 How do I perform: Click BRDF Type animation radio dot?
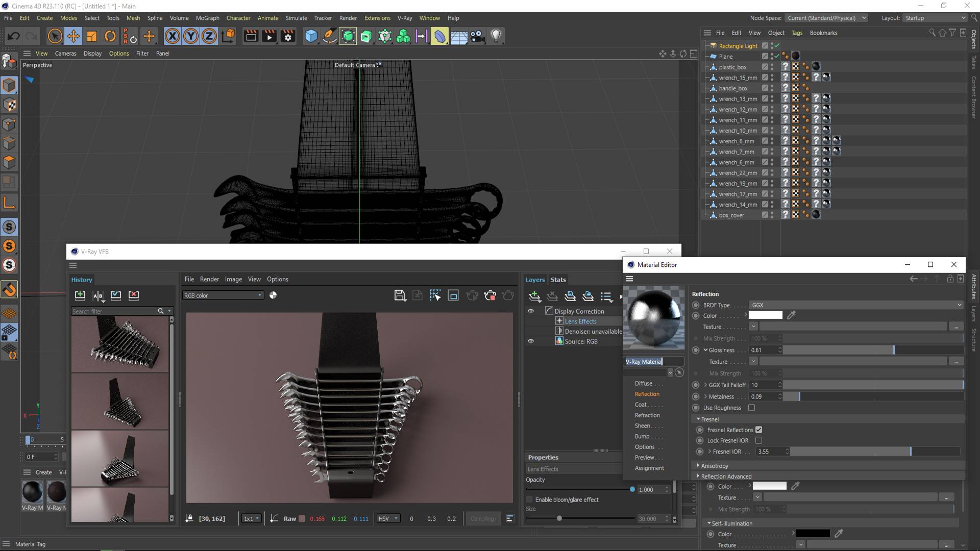click(x=696, y=305)
